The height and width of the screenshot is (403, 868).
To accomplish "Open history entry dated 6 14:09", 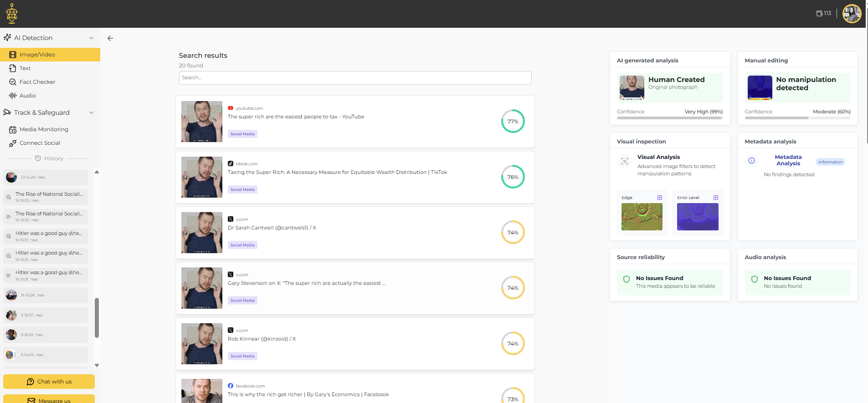I will 46,355.
